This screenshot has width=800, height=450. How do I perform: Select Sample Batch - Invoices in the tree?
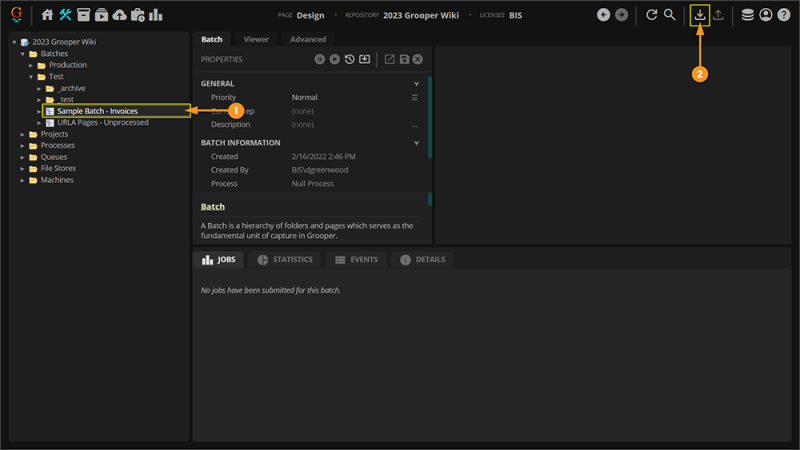[97, 111]
